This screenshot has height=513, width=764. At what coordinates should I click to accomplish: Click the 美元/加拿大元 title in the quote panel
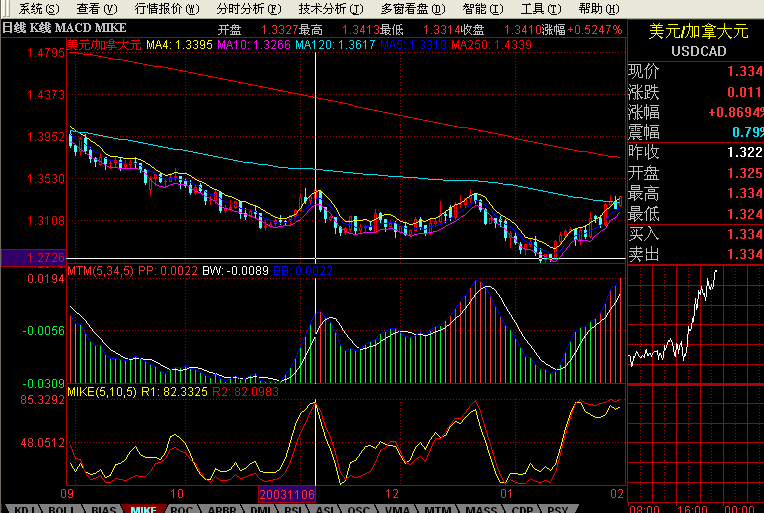[698, 31]
